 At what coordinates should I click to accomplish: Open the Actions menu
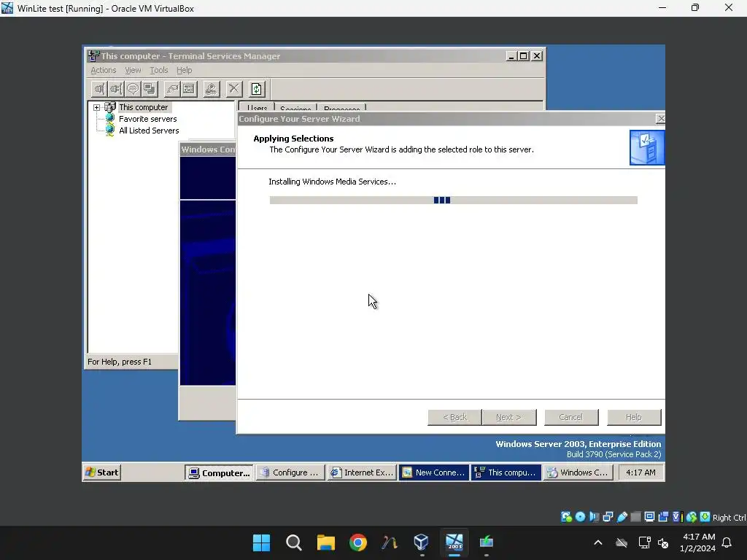point(104,70)
